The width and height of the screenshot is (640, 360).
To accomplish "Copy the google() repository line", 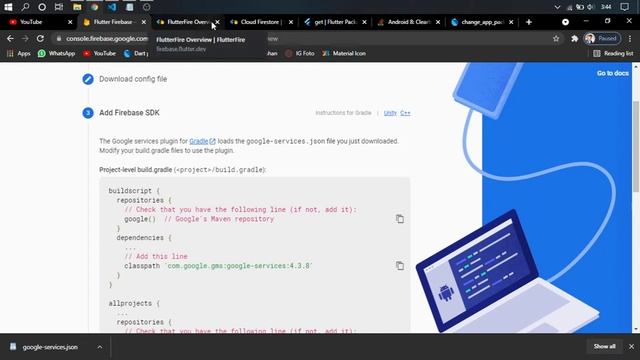I will point(400,219).
